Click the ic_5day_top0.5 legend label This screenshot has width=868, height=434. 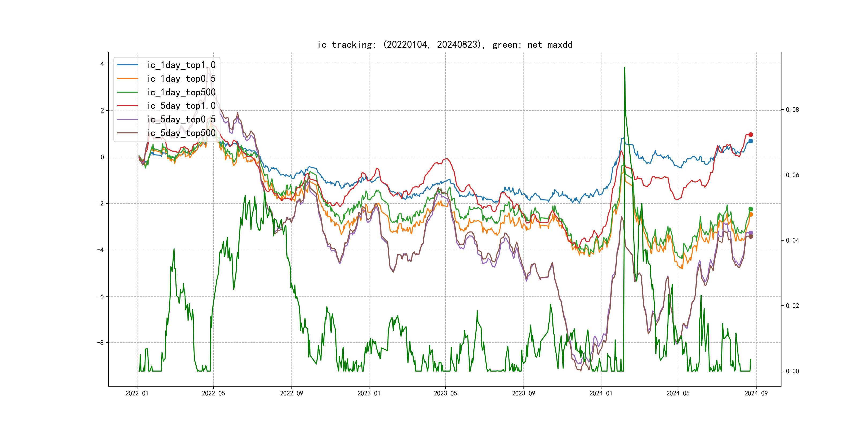point(181,119)
